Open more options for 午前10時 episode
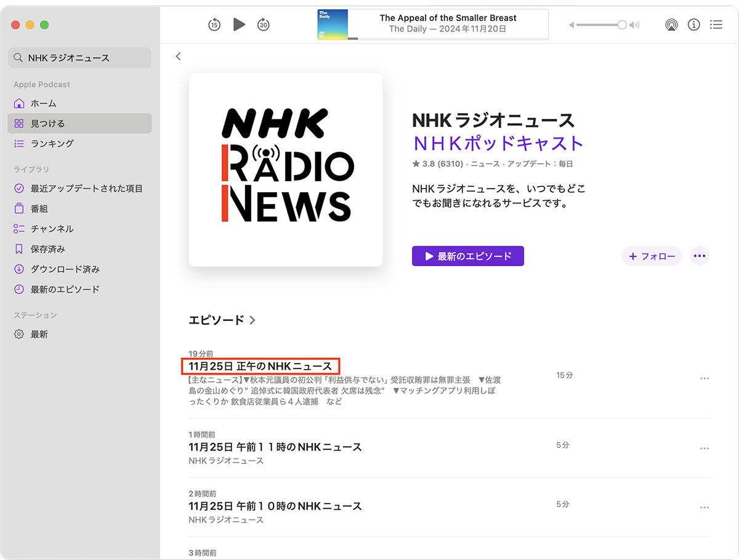739x560 pixels. tap(705, 508)
